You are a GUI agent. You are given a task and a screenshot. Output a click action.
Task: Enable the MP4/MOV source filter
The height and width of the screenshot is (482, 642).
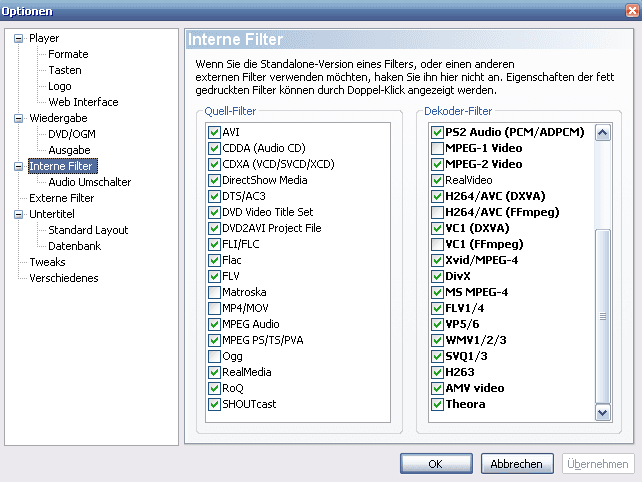point(214,308)
